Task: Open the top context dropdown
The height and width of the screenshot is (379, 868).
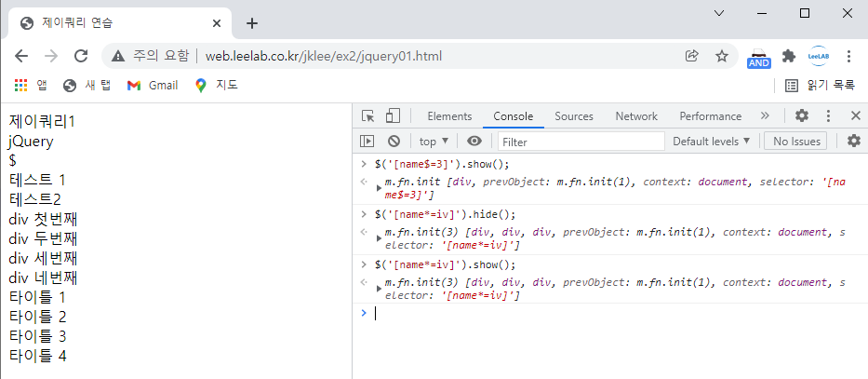Action: [434, 142]
